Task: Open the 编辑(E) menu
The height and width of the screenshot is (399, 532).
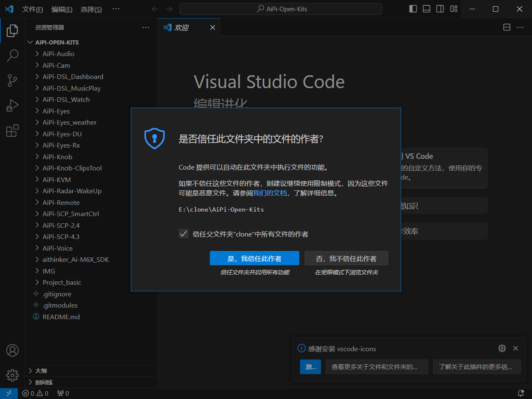Action: pos(62,9)
